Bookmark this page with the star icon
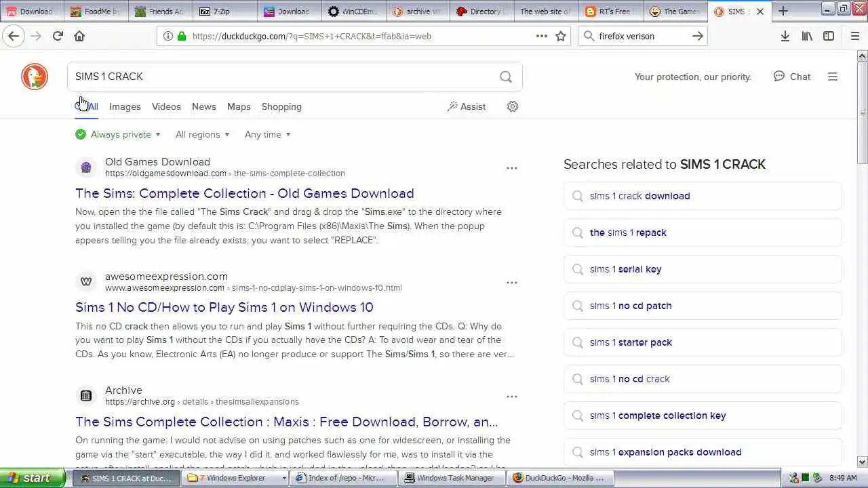 click(x=561, y=36)
